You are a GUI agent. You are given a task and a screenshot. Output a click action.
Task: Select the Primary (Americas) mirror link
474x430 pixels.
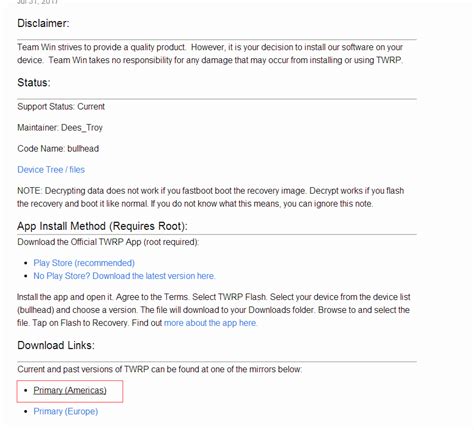point(70,390)
